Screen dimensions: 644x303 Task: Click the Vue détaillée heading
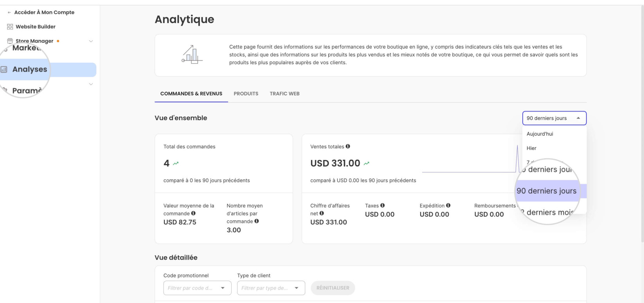176,258
